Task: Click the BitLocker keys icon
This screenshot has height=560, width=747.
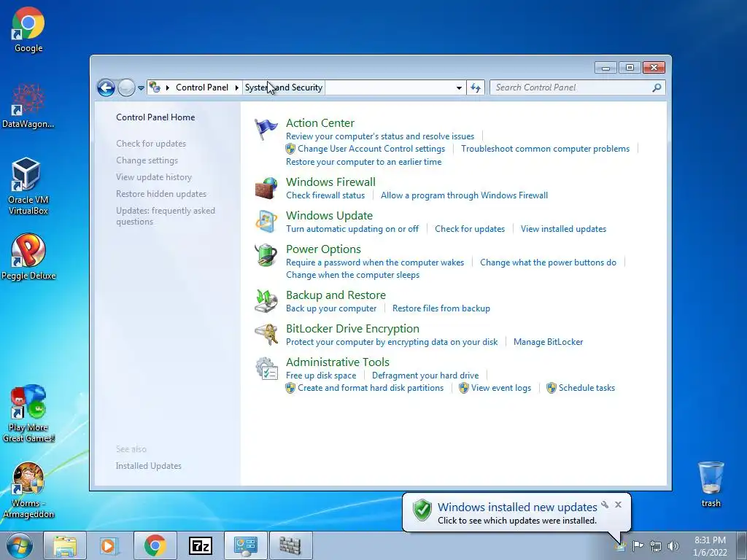Action: (266, 334)
